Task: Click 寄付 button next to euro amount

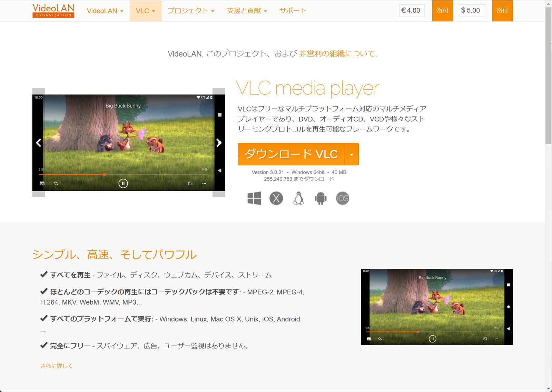Action: pyautogui.click(x=442, y=11)
